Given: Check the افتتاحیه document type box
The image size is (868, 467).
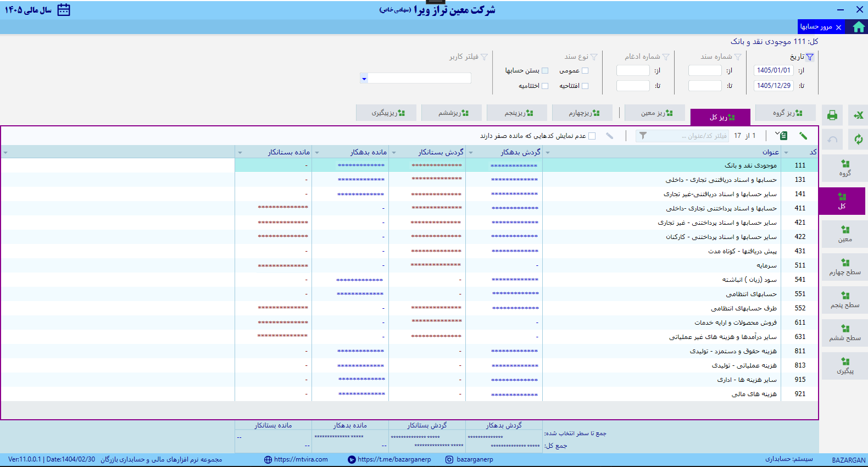Looking at the screenshot, I should point(585,86).
